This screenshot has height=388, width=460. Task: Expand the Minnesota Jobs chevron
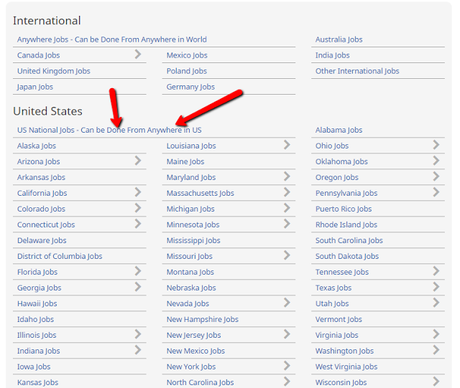[x=287, y=224]
